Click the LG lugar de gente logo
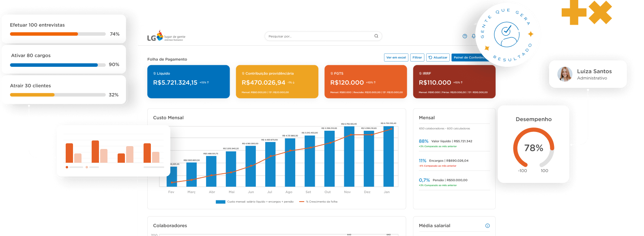 (x=166, y=36)
